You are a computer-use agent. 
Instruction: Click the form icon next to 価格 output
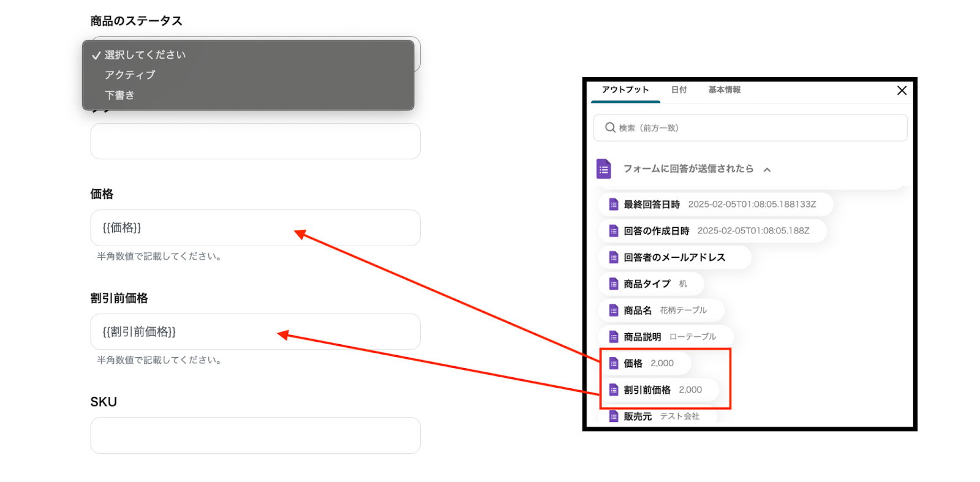coord(613,363)
